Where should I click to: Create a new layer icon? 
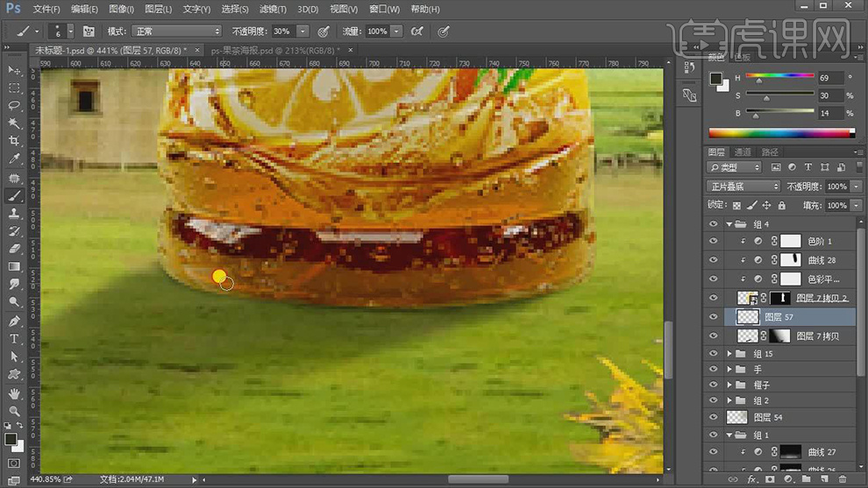click(824, 479)
